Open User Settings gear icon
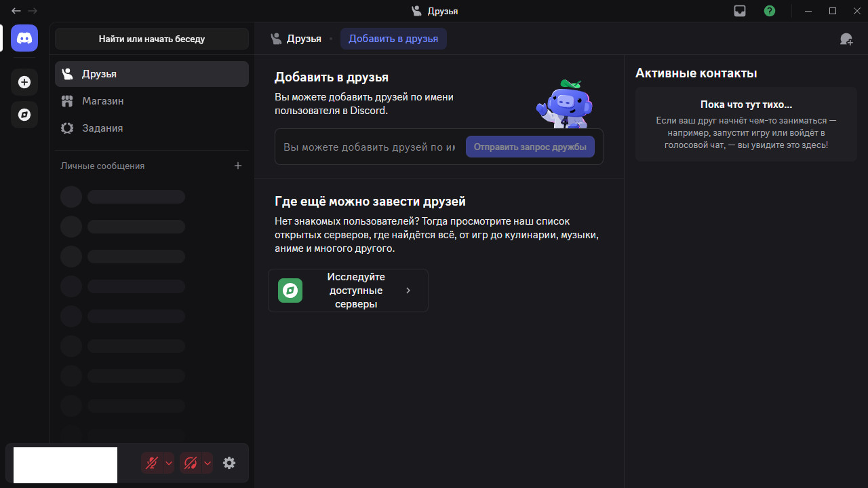This screenshot has height=488, width=868. pyautogui.click(x=229, y=463)
